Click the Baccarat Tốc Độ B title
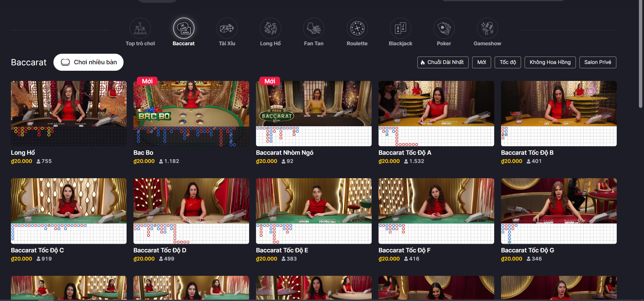 [527, 153]
